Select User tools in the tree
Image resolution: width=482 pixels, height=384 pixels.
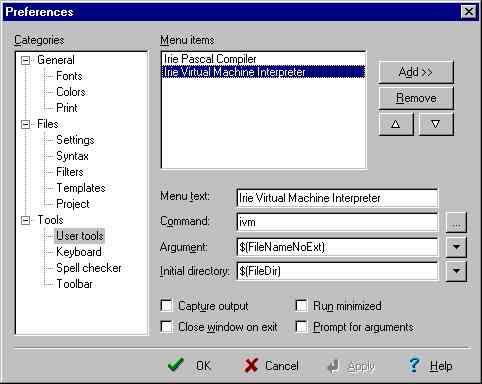pyautogui.click(x=80, y=236)
